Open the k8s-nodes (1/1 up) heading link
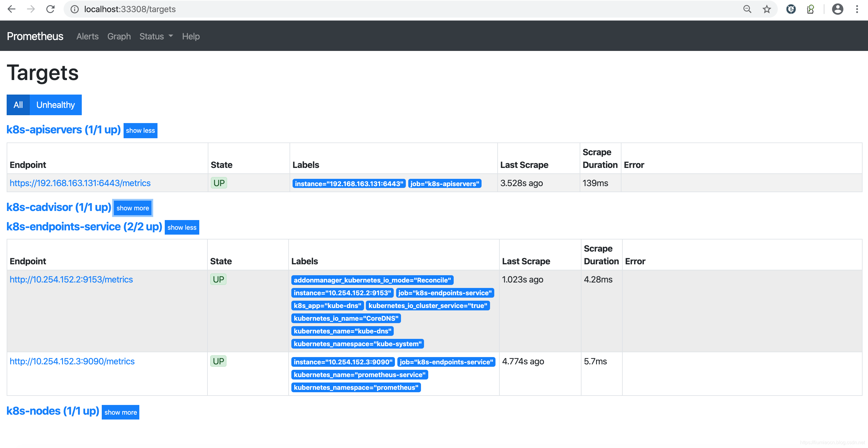The image size is (868, 448). (x=53, y=411)
